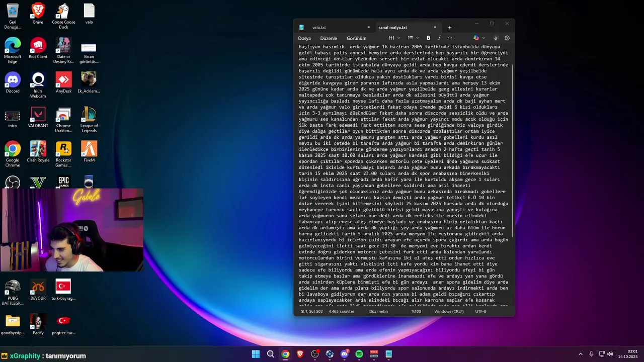This screenshot has width=644, height=362.
Task: Select the Pacify desktop shortcut
Action: 38,324
